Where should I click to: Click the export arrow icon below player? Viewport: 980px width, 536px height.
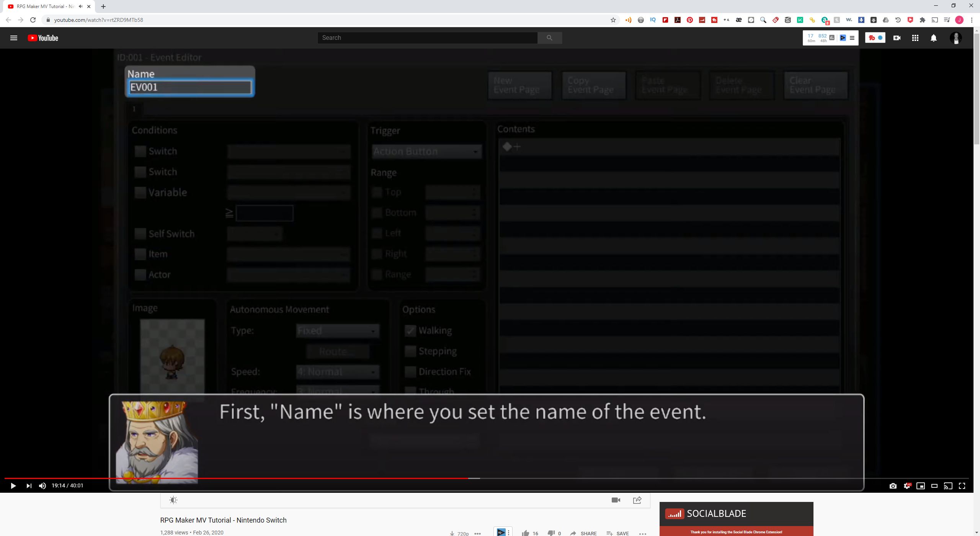point(637,500)
